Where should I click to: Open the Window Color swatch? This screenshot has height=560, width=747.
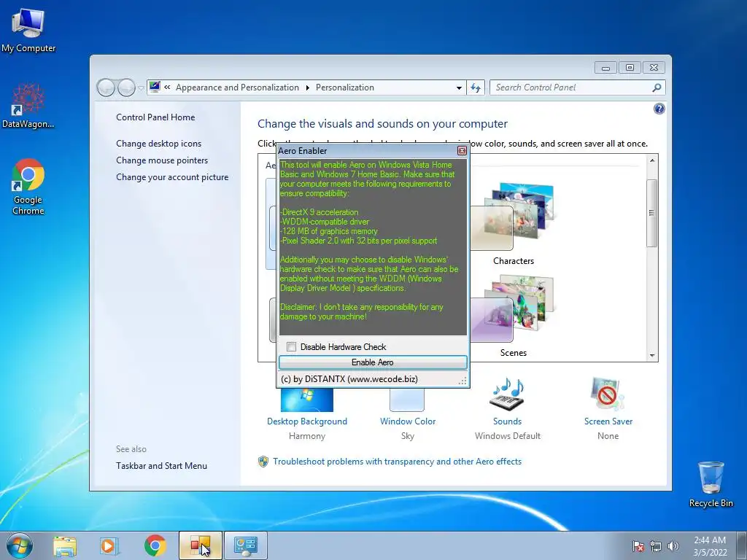click(407, 400)
